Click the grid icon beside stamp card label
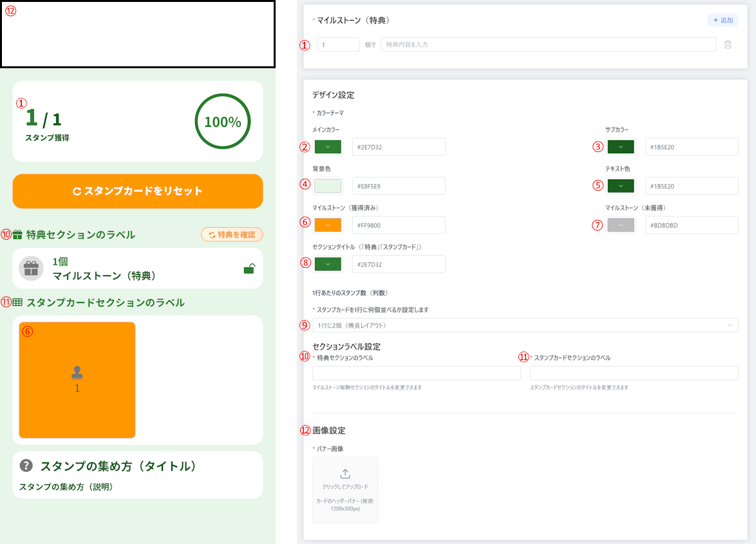 coord(18,302)
